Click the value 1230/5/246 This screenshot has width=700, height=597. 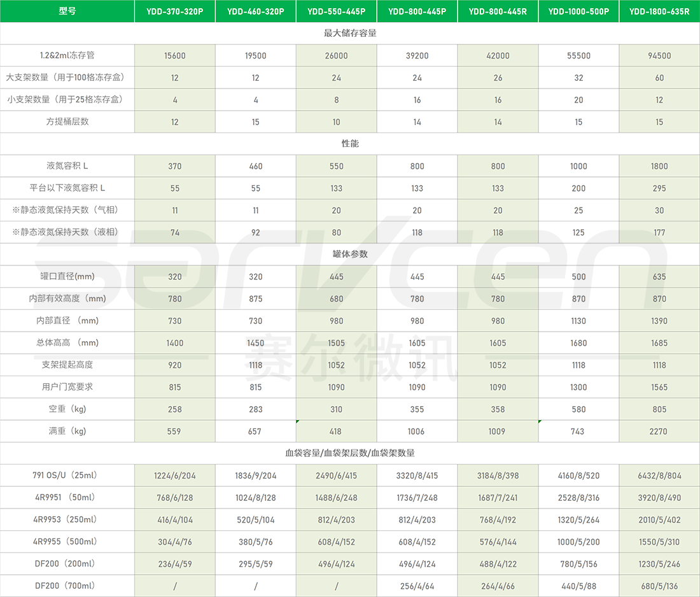coord(659,564)
